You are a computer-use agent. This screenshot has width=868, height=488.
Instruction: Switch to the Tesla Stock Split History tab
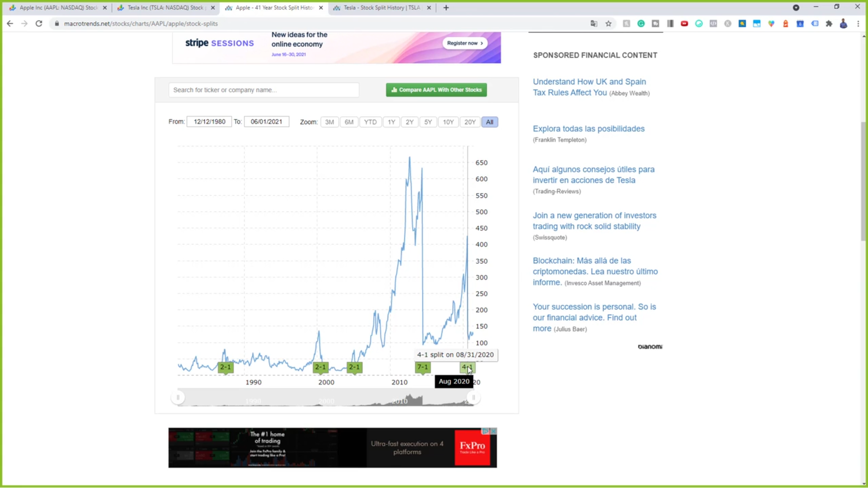tap(382, 8)
